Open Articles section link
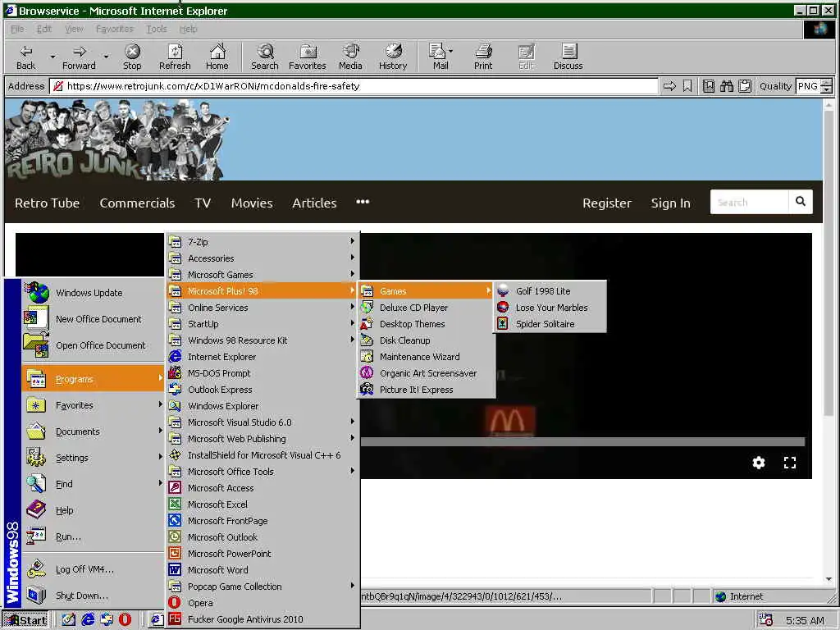 point(314,203)
